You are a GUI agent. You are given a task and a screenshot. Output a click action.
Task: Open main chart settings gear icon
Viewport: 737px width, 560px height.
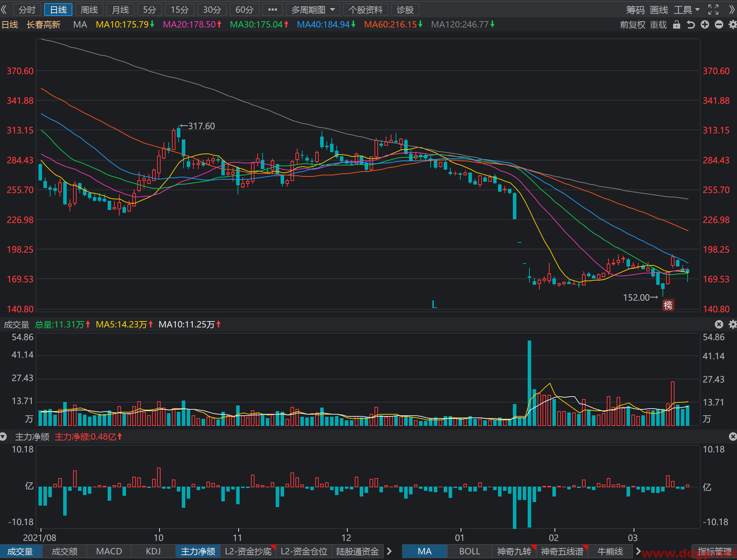[x=733, y=25]
